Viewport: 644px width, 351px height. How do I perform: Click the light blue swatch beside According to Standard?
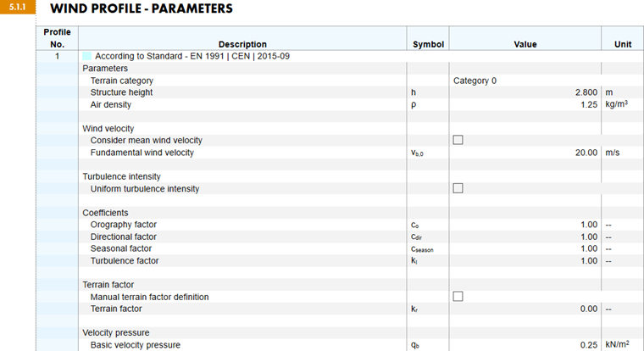[x=87, y=56]
